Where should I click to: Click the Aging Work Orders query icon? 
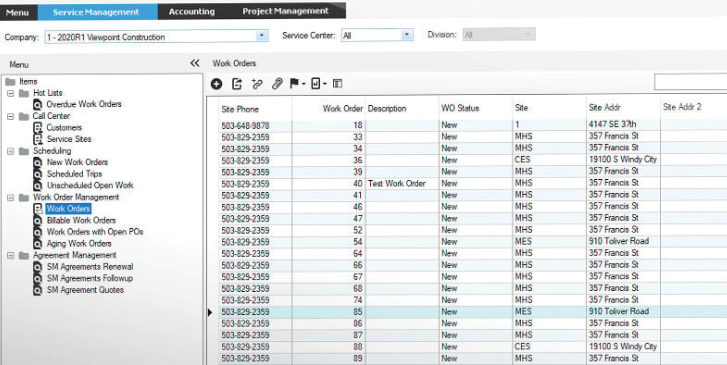38,243
